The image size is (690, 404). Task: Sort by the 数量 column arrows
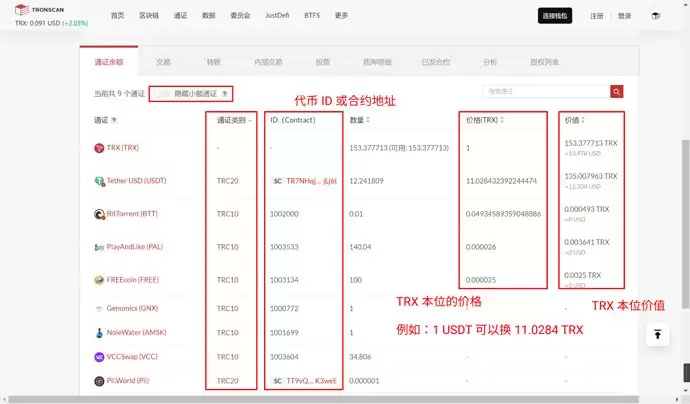[368, 120]
